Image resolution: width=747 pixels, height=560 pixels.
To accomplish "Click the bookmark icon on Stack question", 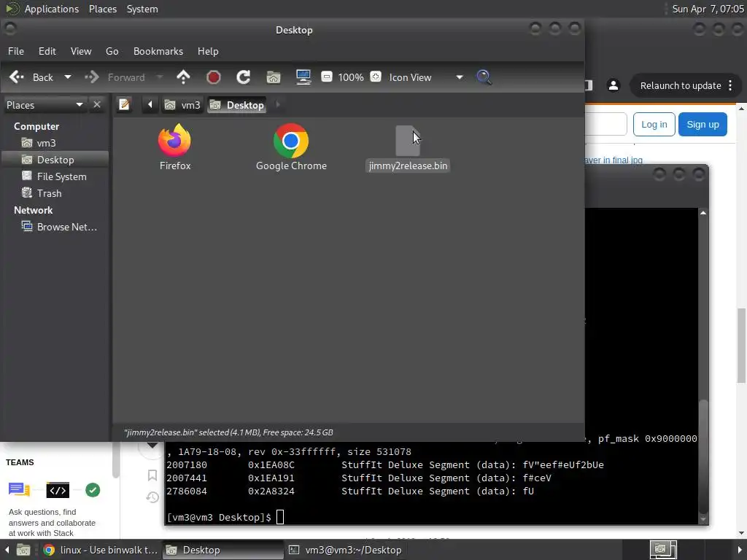I will (x=152, y=475).
